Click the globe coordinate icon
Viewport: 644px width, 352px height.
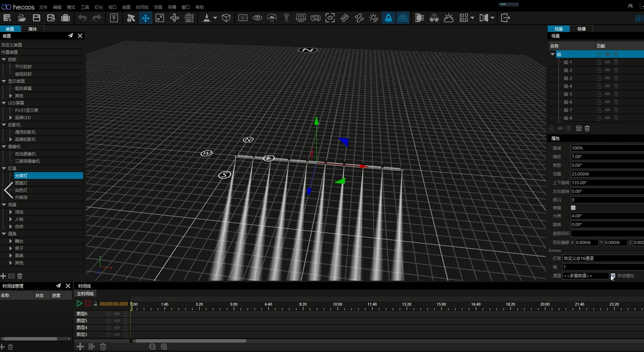coord(189,18)
